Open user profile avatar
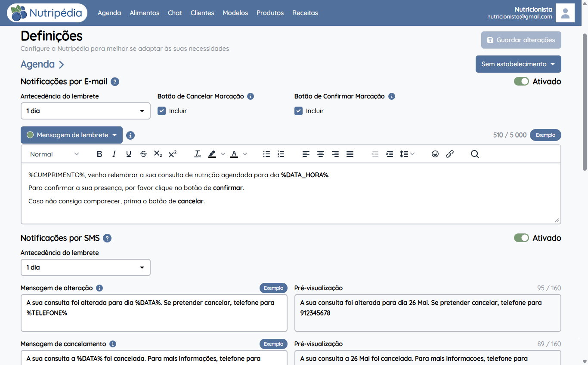 [565, 13]
